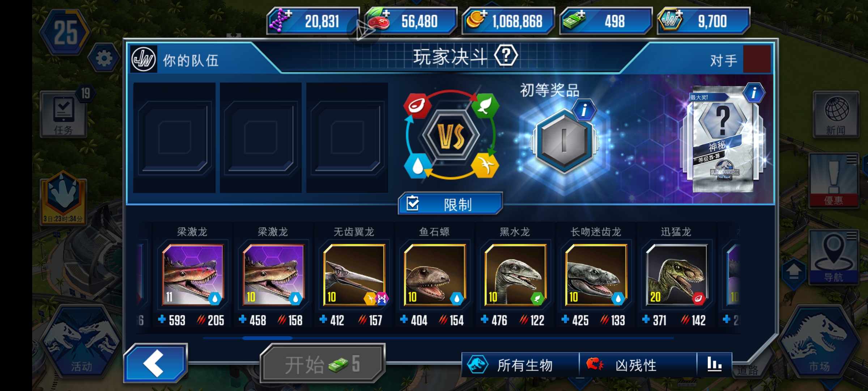Image resolution: width=868 pixels, height=391 pixels.
Task: Click the question mark help icon
Action: click(506, 55)
